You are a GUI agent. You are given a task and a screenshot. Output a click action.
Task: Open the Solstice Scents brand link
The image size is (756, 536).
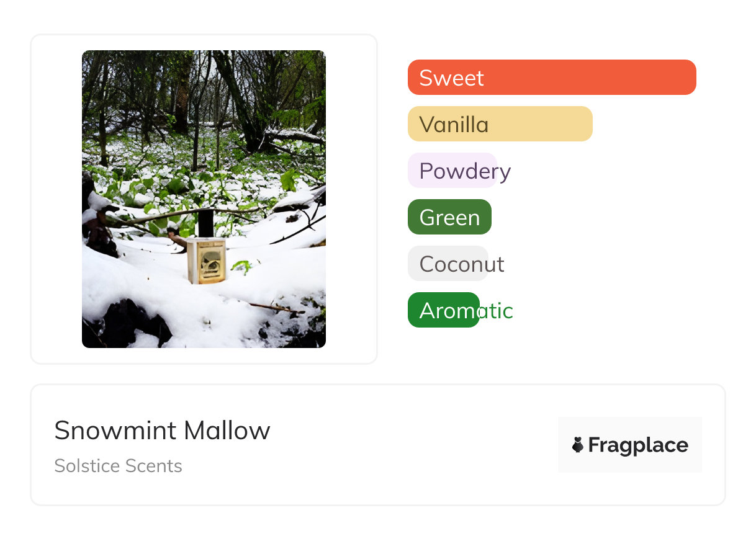click(x=118, y=466)
